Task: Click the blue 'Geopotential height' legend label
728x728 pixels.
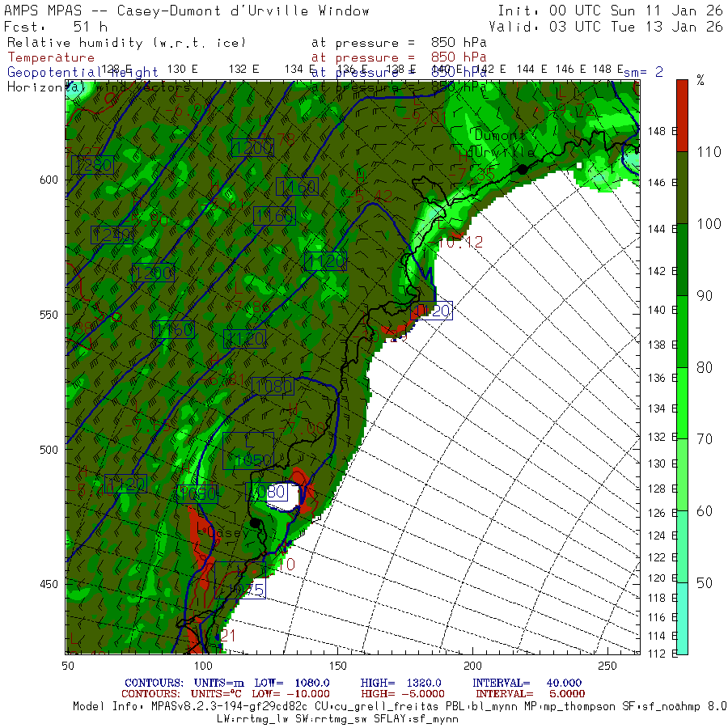Action: point(83,72)
